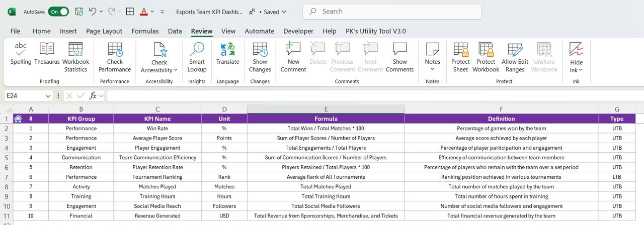This screenshot has height=225, width=644.
Task: Click the Excel logo icon
Action: pos(12,11)
